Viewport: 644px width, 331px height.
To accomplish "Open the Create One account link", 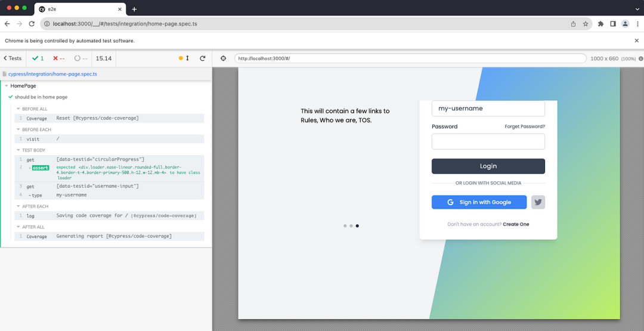I will click(516, 224).
